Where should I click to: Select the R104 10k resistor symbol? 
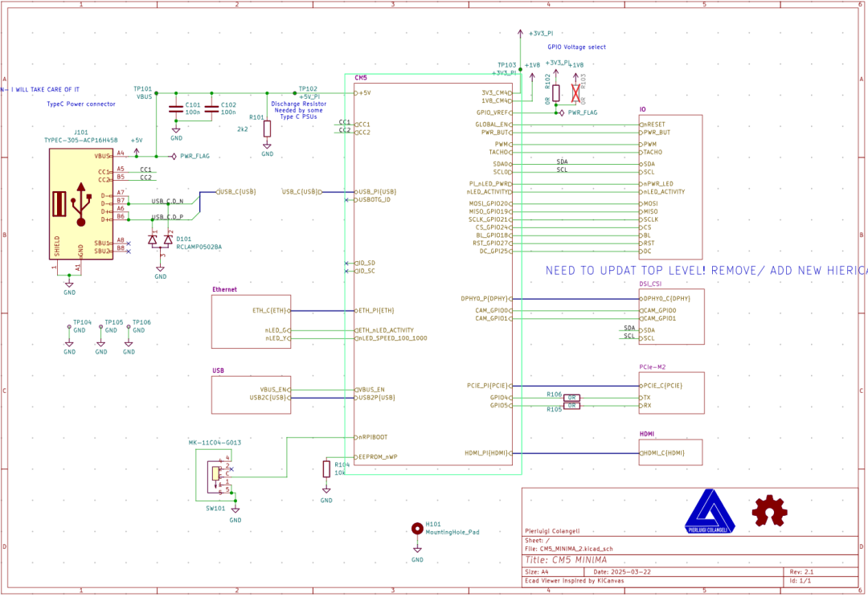[326, 469]
